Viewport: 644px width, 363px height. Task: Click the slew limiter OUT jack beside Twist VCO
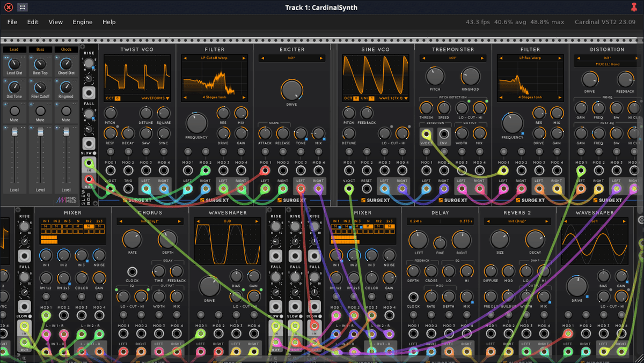click(89, 180)
